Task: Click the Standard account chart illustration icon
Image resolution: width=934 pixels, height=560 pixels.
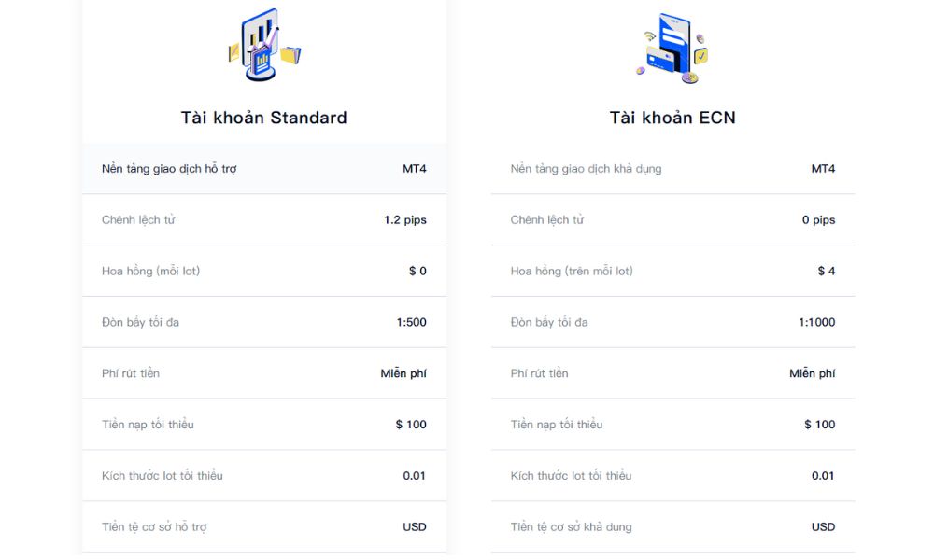Action: 264,45
